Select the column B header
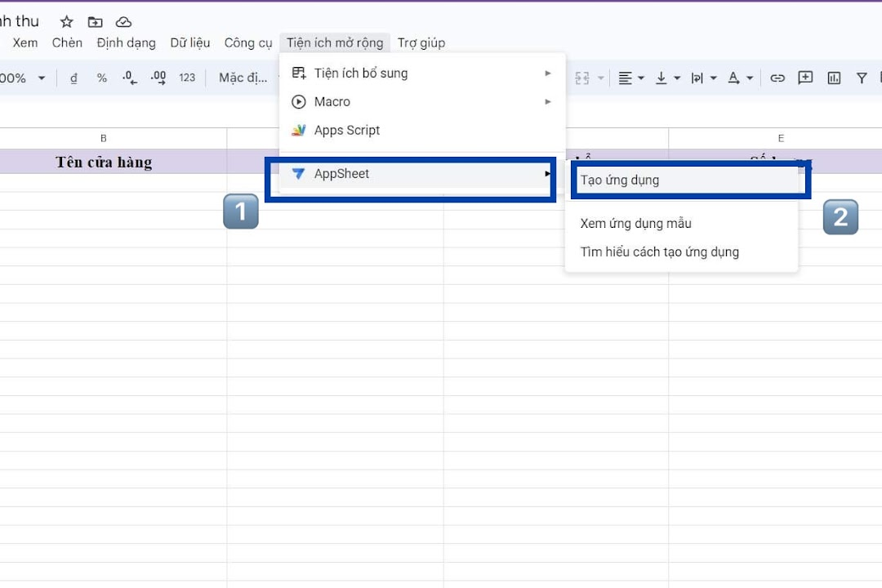882x588 pixels. tap(104, 139)
